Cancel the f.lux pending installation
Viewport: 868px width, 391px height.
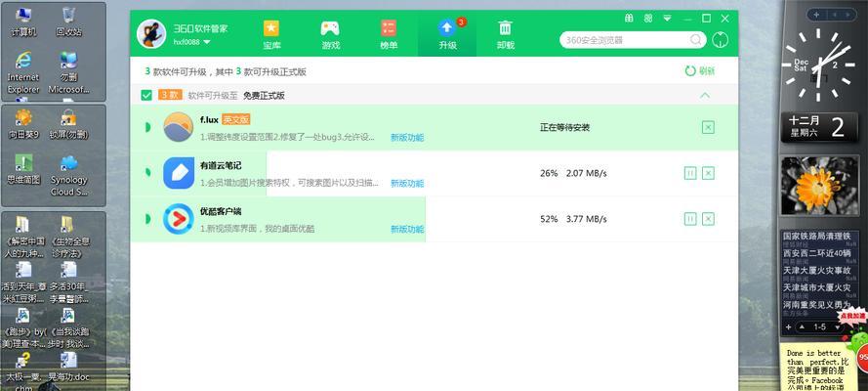click(708, 127)
